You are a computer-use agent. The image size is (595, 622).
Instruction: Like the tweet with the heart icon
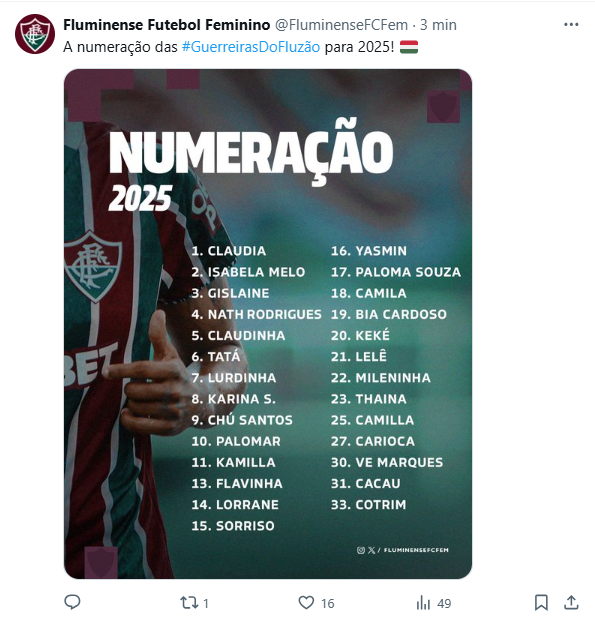pos(306,603)
